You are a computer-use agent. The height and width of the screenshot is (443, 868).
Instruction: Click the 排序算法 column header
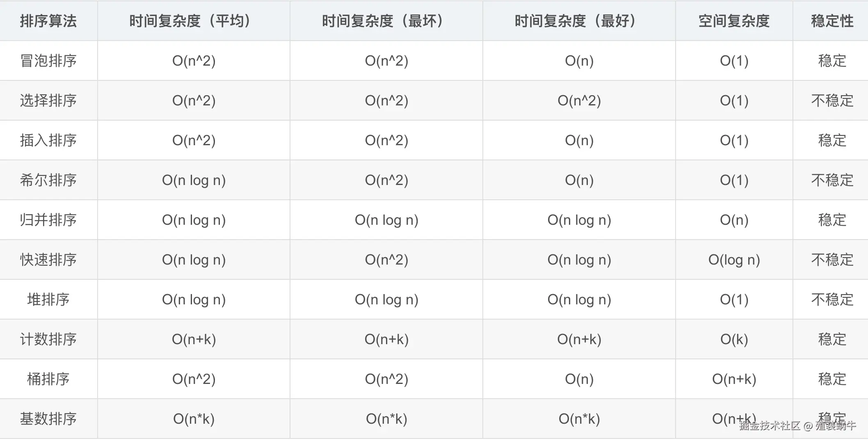click(48, 21)
